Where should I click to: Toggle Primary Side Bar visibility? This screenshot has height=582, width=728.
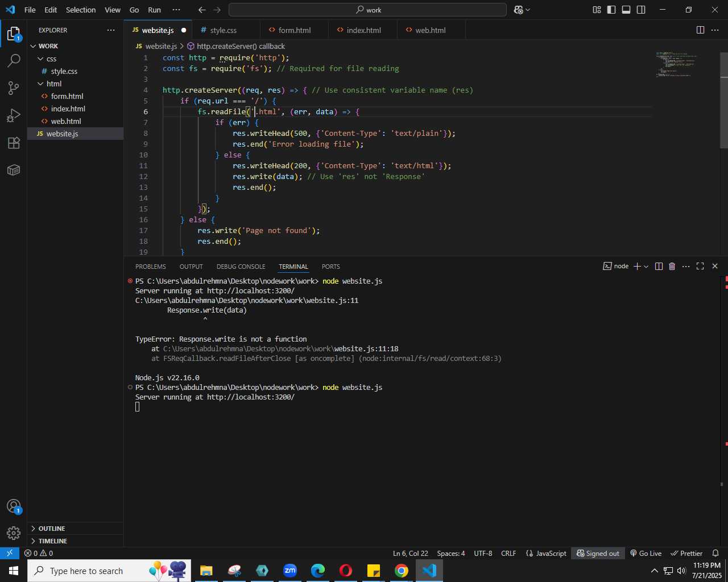(611, 10)
